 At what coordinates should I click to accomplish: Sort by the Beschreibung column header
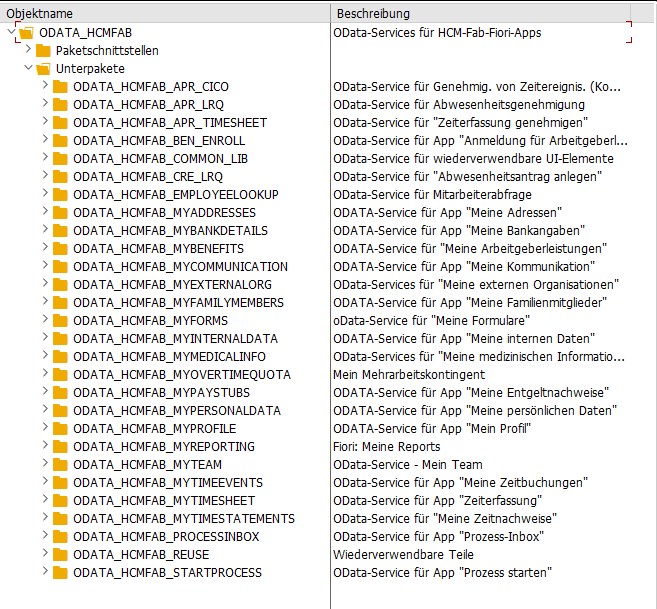click(x=481, y=13)
